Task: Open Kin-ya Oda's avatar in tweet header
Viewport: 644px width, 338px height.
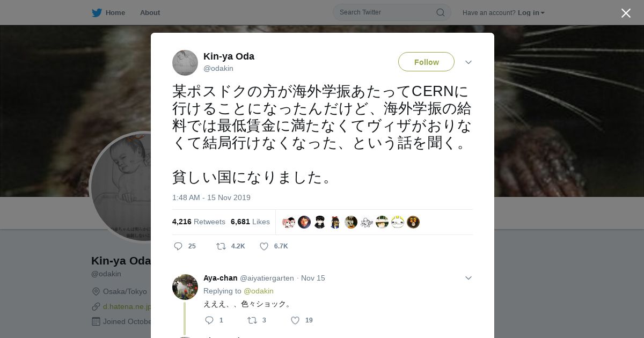Action: pyautogui.click(x=185, y=63)
